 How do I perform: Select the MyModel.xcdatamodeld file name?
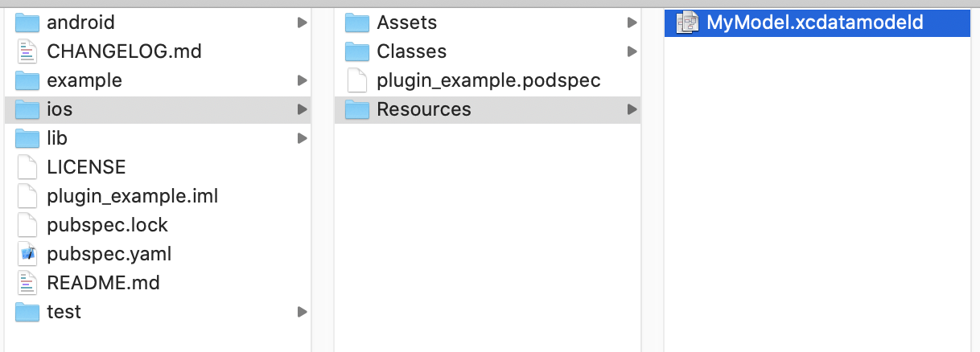814,23
